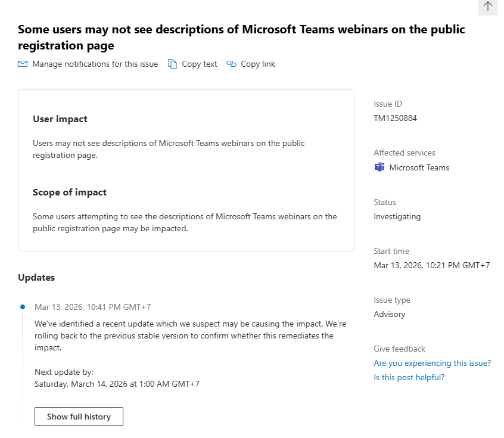
Task: Click the chain link icon
Action: (x=231, y=64)
